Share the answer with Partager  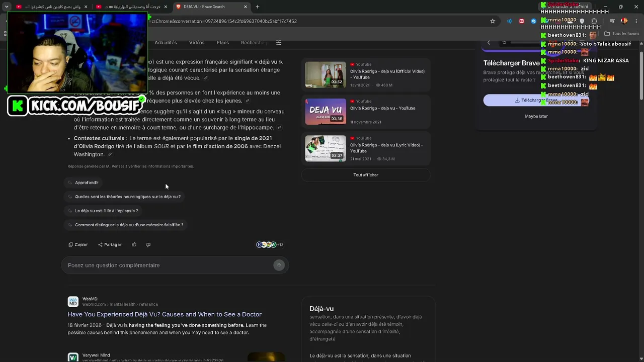tap(110, 245)
